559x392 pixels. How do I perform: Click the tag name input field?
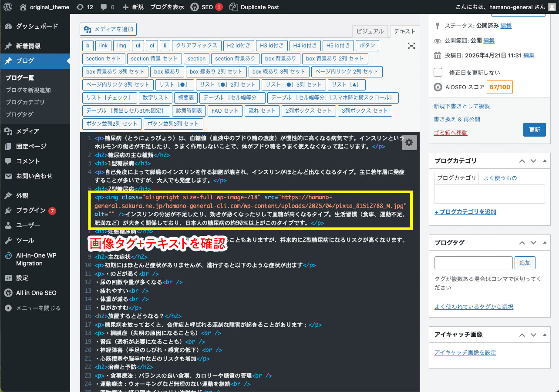473,263
